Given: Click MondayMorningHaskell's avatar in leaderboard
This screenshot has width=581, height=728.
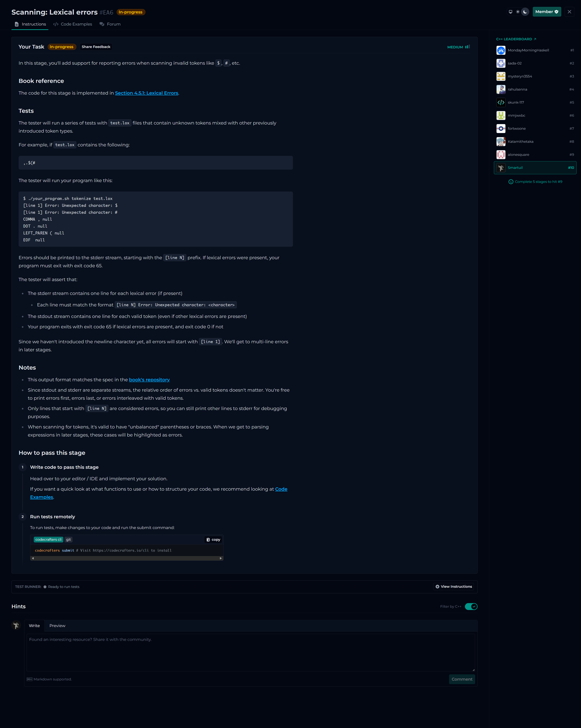Looking at the screenshot, I should click(x=501, y=50).
